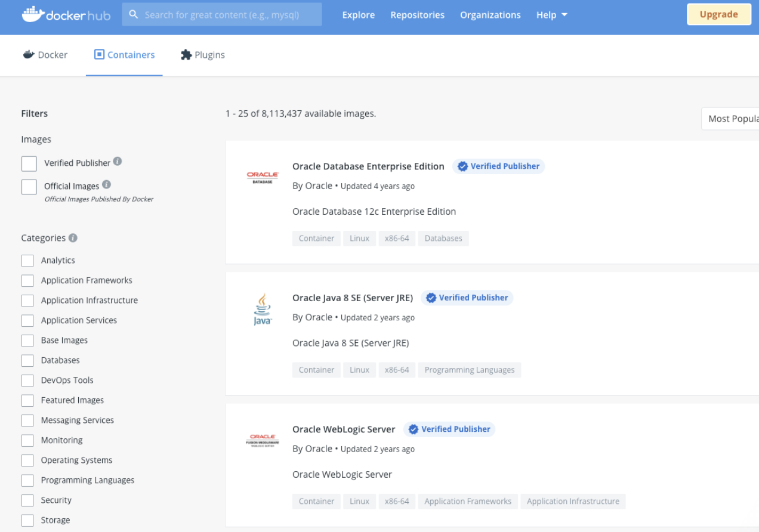Open Oracle WebLogic Server listing title

pyautogui.click(x=344, y=429)
